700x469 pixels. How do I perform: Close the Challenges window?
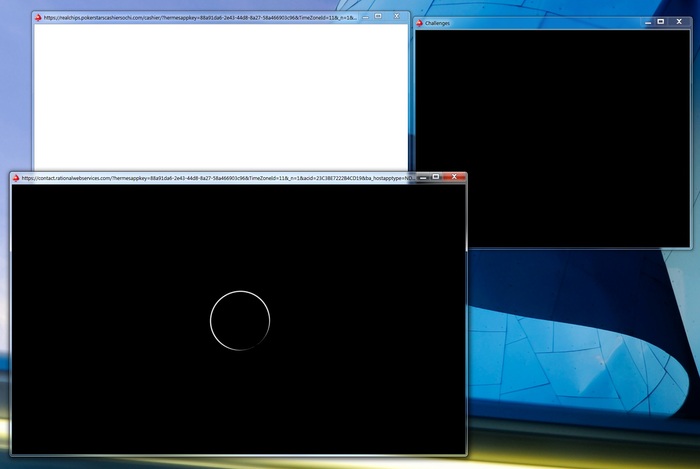[679, 22]
